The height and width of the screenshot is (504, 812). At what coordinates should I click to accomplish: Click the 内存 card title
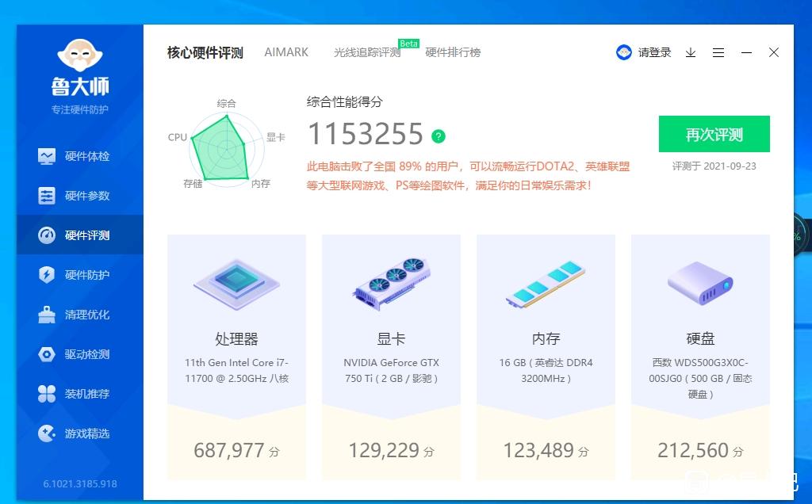click(546, 339)
